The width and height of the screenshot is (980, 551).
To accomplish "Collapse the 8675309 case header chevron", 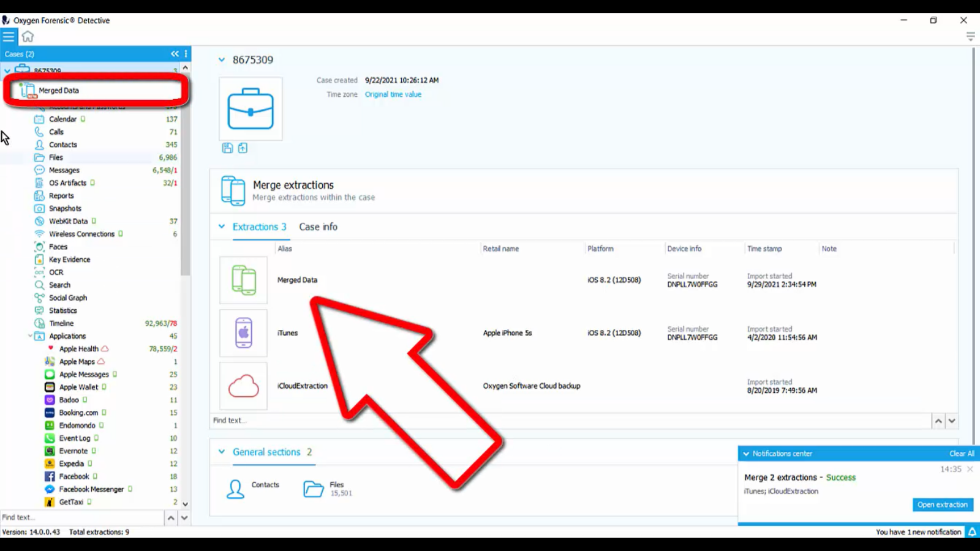I will pos(221,60).
